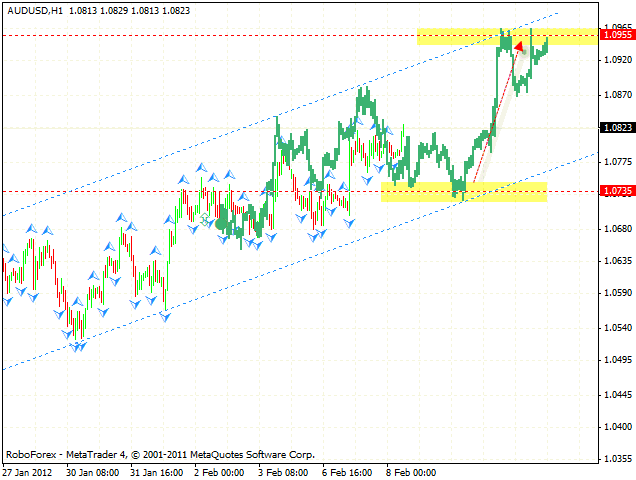
Task: Click the 1.0355 price axis label
Action: pyautogui.click(x=616, y=460)
